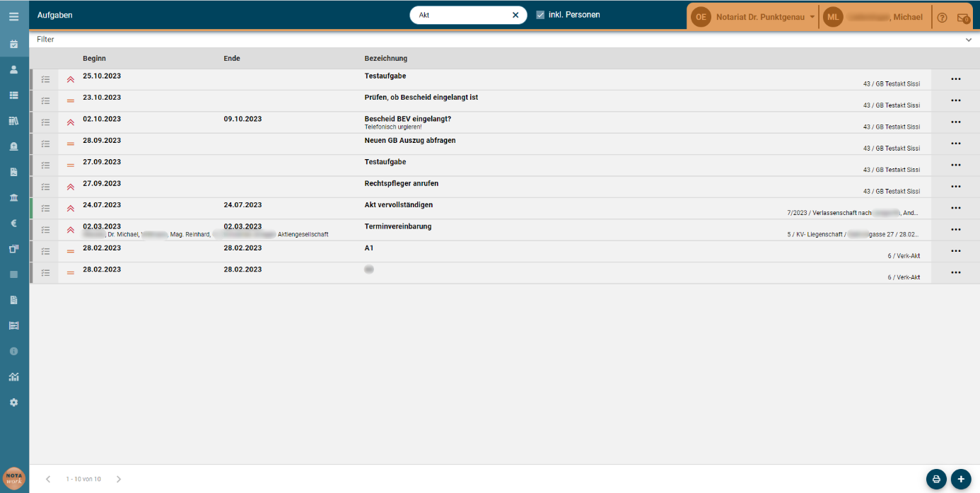Screen dimensions: 980x493
Task: Open the settings gear in sidebar
Action: pyautogui.click(x=13, y=402)
